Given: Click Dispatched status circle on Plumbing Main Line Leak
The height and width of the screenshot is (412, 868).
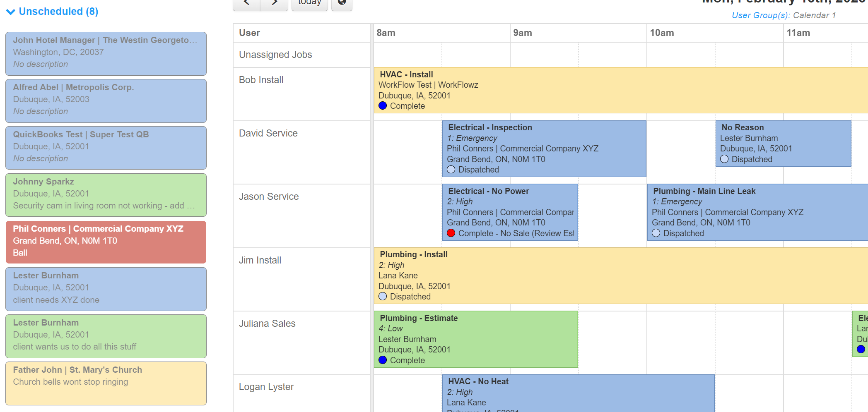Looking at the screenshot, I should pos(656,233).
